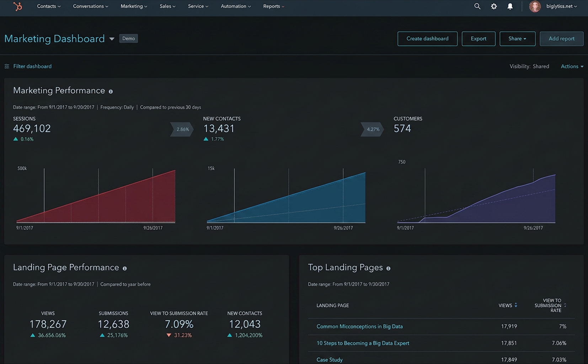Show info for Top Landing Pages report

coord(389,268)
